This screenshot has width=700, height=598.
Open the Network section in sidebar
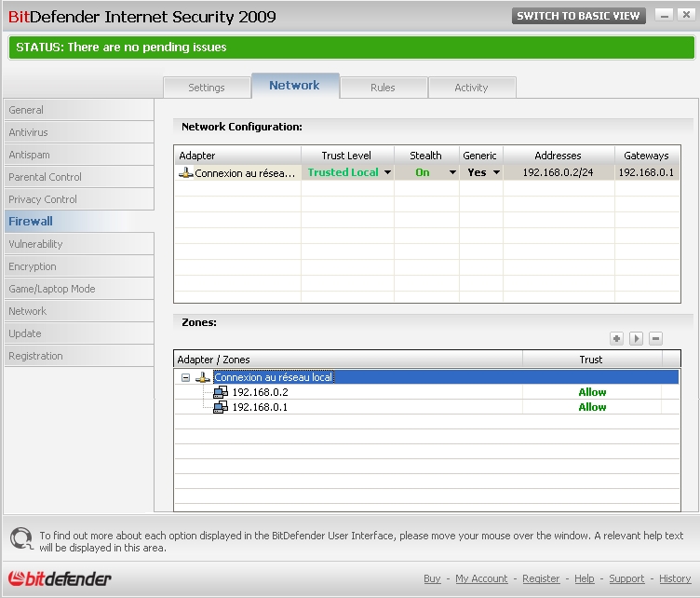(x=79, y=311)
